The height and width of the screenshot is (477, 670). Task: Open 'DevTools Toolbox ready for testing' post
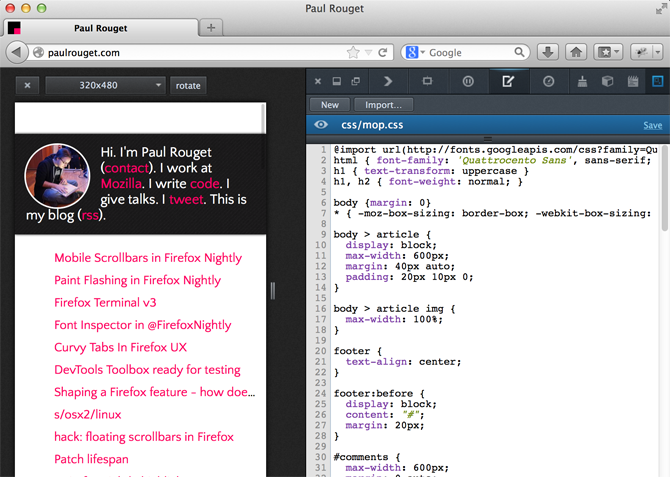coord(147,370)
